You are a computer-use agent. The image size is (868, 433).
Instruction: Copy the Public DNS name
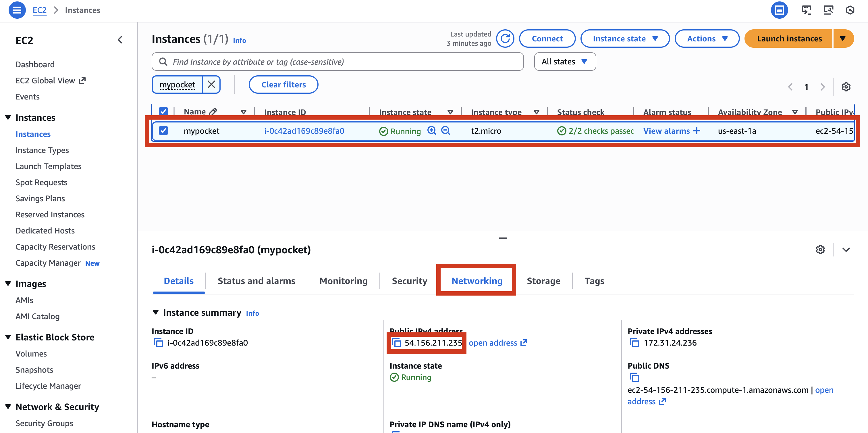(634, 377)
